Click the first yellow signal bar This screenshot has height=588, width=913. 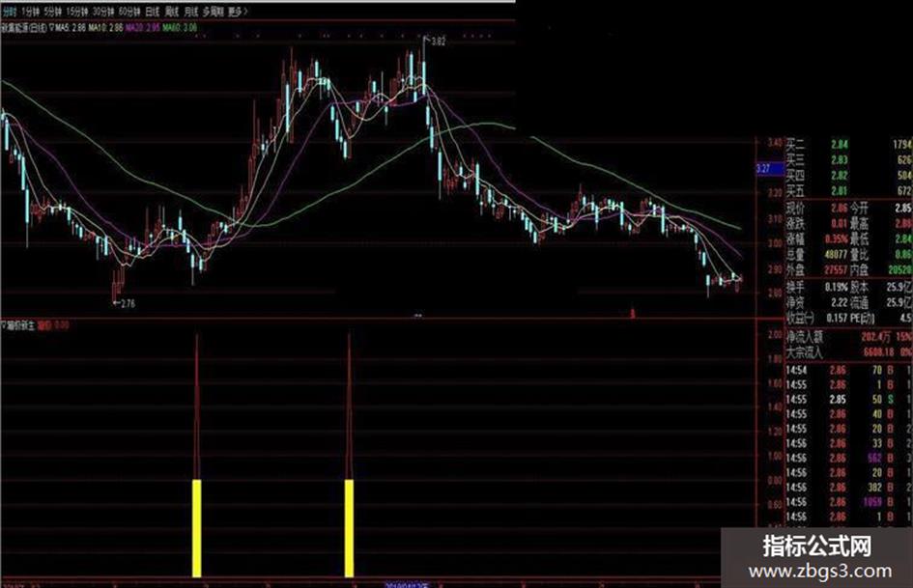coord(197,528)
